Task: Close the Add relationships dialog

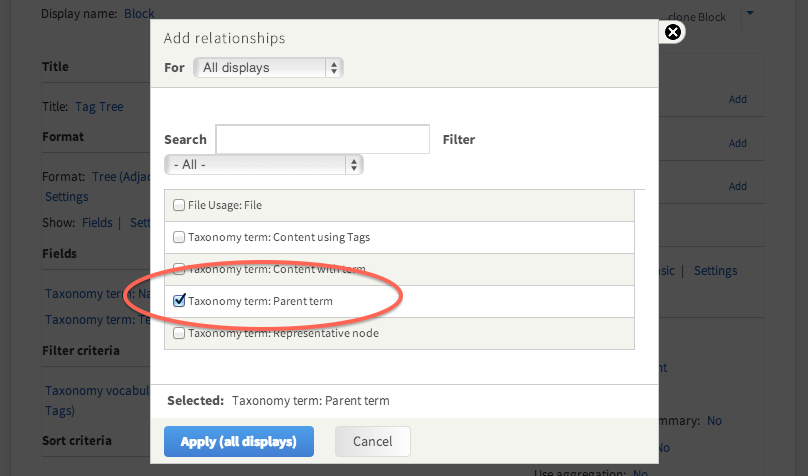Action: point(673,32)
